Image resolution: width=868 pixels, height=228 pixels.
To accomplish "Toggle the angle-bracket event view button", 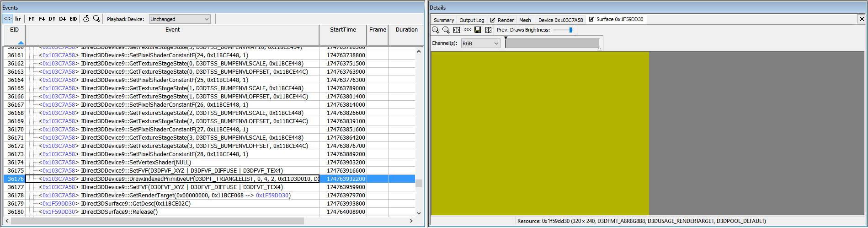I will pyautogui.click(x=8, y=19).
